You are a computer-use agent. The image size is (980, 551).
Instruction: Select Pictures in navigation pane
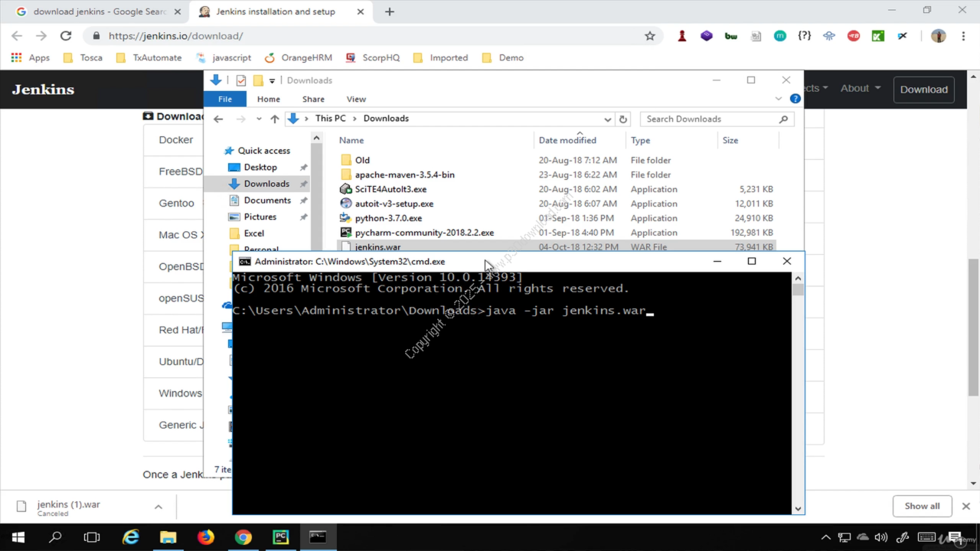260,217
